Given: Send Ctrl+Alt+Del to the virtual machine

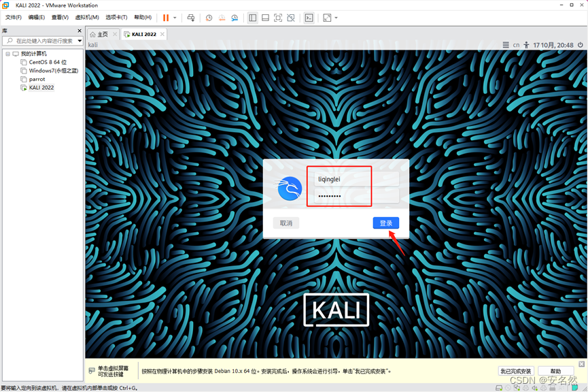Looking at the screenshot, I should click(x=191, y=18).
